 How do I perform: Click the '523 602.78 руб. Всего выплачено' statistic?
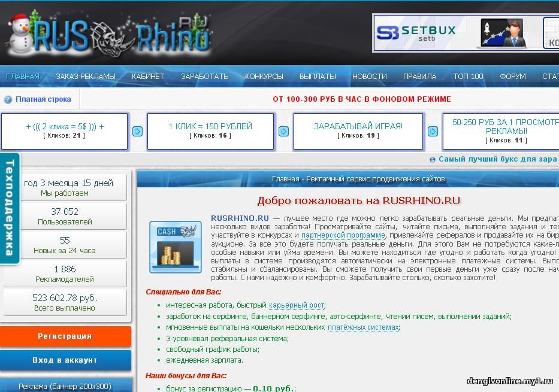(x=65, y=303)
